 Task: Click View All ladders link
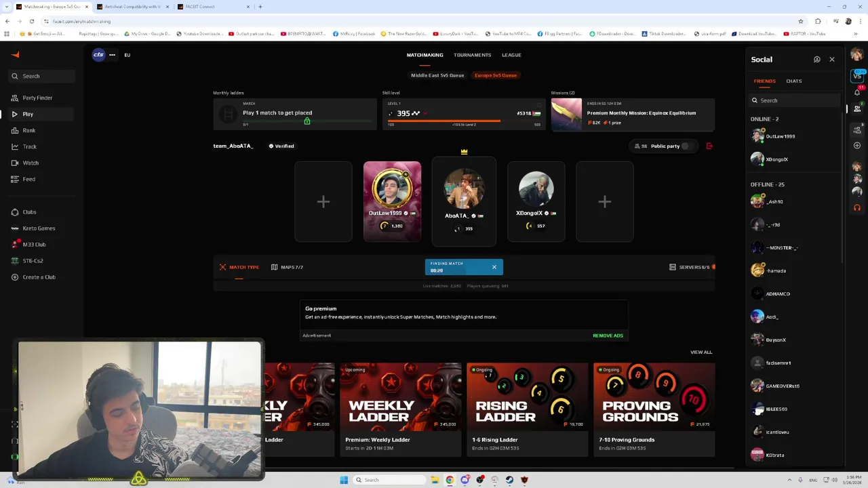pos(701,352)
